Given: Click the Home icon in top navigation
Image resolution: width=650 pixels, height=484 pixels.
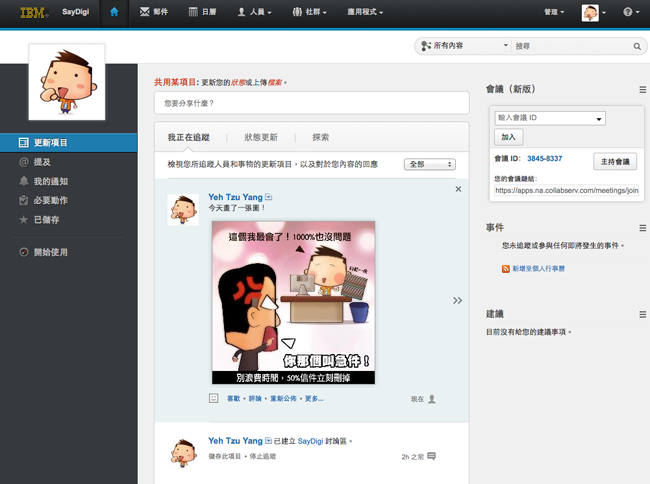Looking at the screenshot, I should [114, 13].
